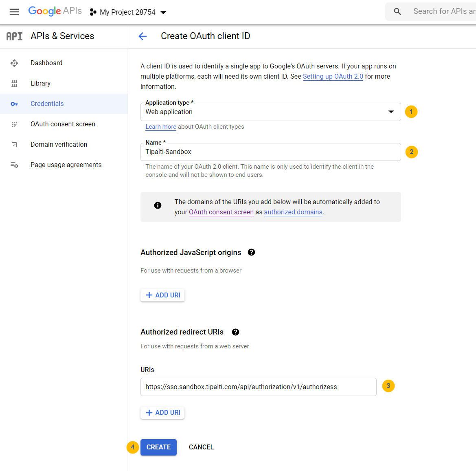Select the Credentials key icon in sidebar
The image size is (476, 471).
coord(14,103)
